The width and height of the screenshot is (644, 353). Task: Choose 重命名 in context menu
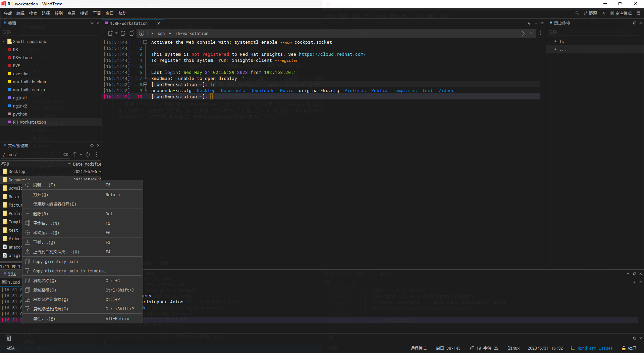click(83, 223)
